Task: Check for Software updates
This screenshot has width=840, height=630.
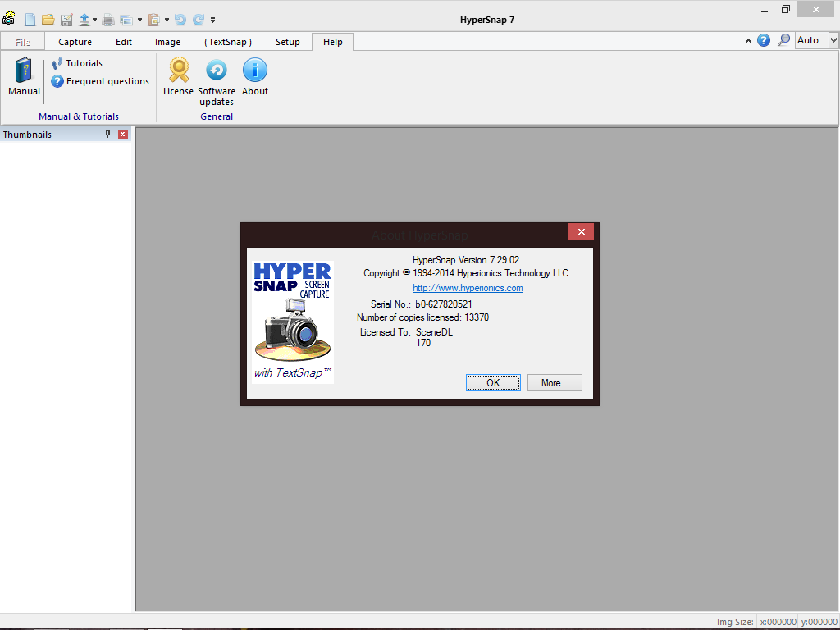Action: [x=217, y=81]
